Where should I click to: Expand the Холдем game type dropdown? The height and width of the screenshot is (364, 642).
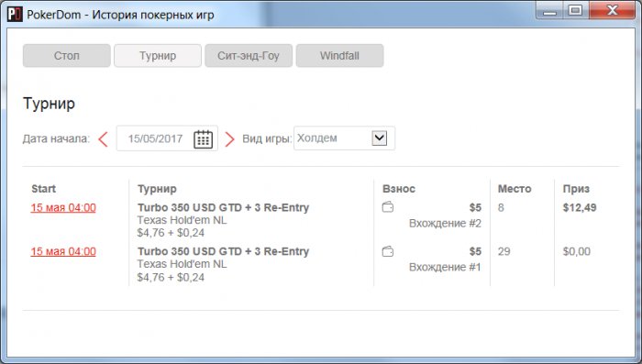click(379, 138)
